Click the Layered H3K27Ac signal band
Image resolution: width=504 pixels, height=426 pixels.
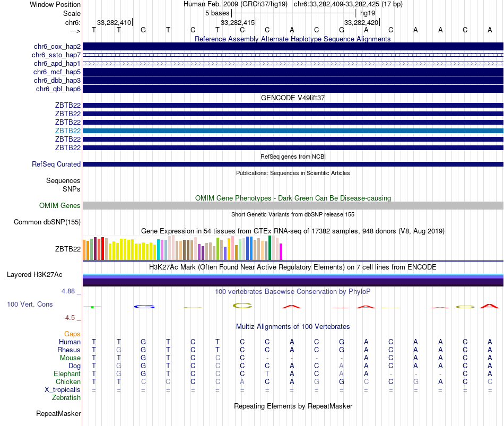tap(293, 280)
